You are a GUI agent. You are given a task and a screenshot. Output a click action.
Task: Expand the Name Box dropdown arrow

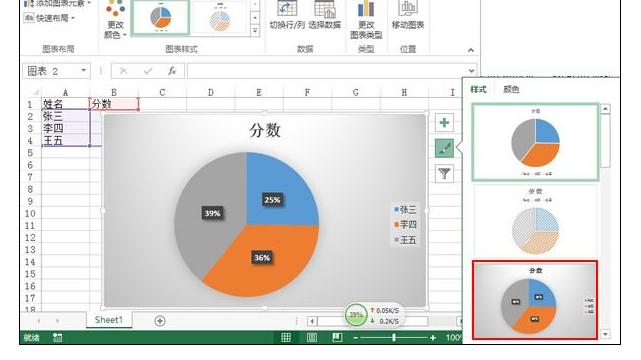coord(83,71)
